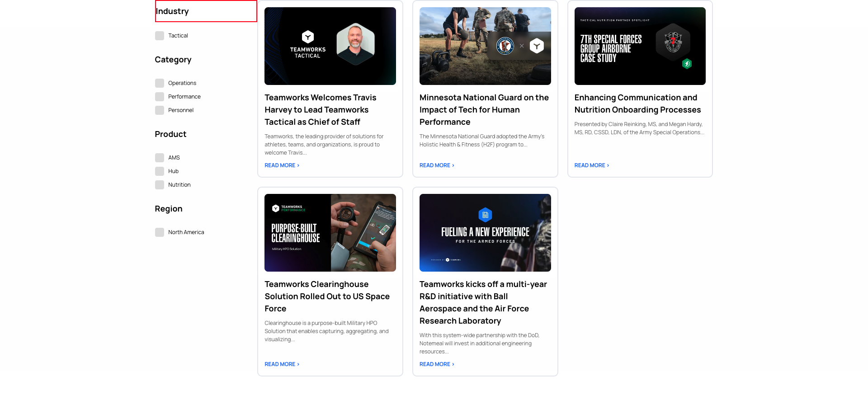The height and width of the screenshot is (414, 868).
Task: Enable the North America region filter
Action: 160,232
